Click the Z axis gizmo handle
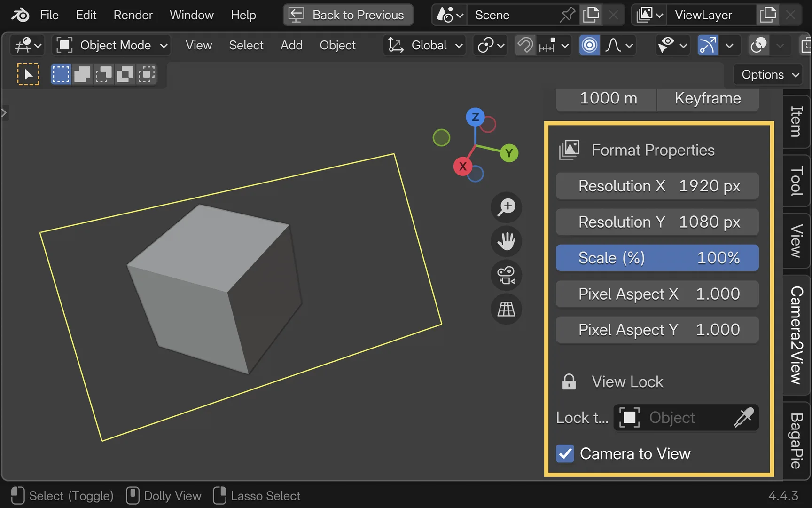Screen dimensions: 812x508 pos(475,117)
